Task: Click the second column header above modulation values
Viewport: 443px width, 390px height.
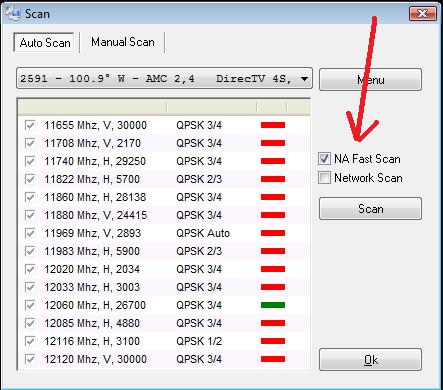Action: click(212, 107)
